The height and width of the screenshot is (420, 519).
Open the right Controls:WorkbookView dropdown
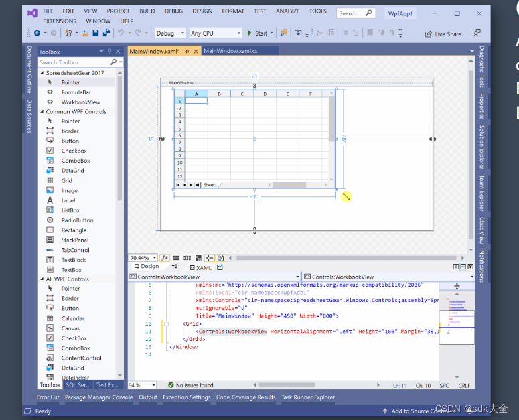pos(472,277)
